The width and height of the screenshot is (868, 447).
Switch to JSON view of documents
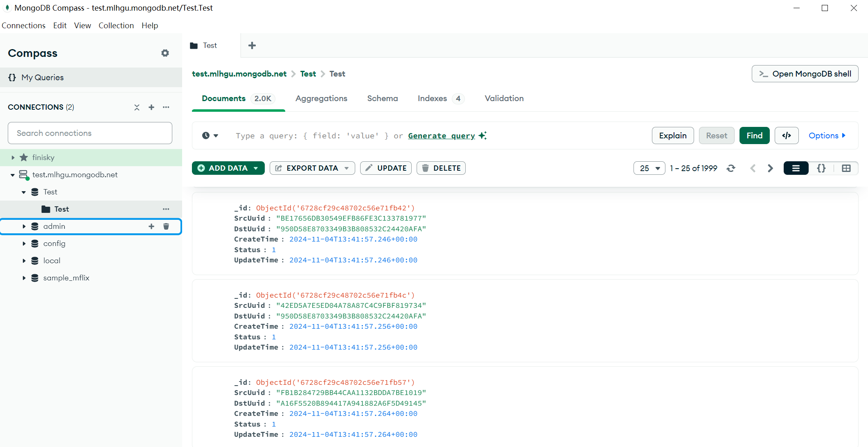(821, 168)
